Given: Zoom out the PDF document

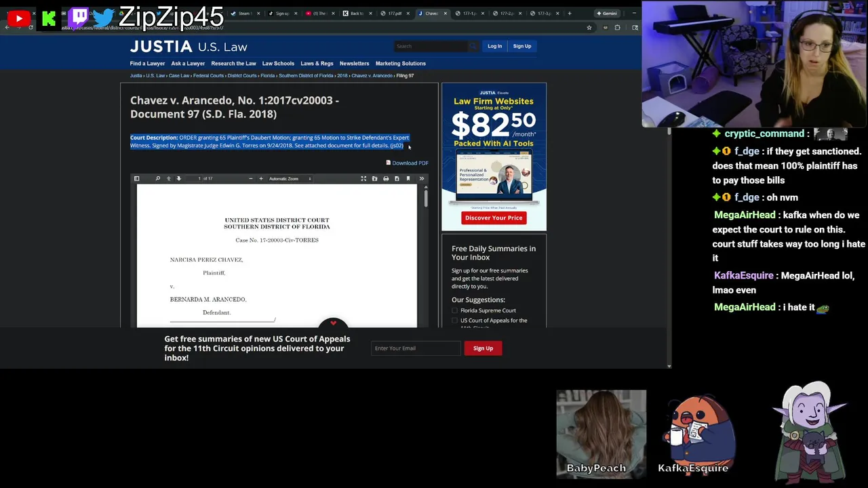Looking at the screenshot, I should 250,179.
